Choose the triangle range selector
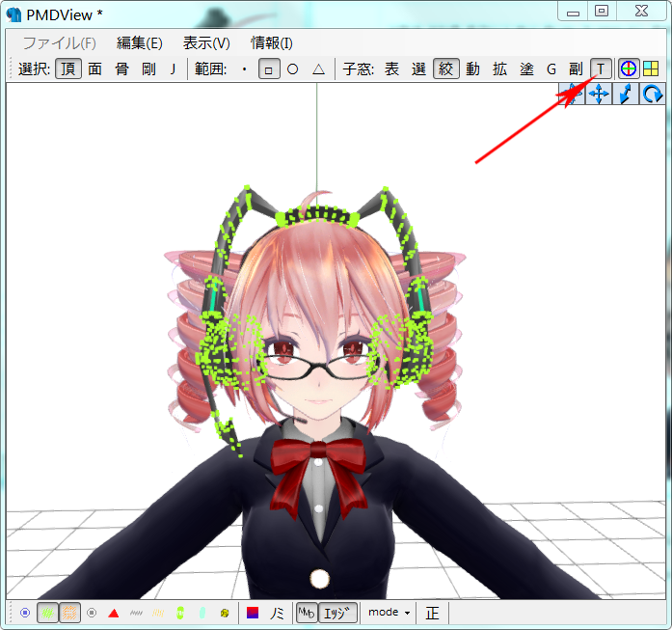This screenshot has height=630, width=672. click(318, 69)
